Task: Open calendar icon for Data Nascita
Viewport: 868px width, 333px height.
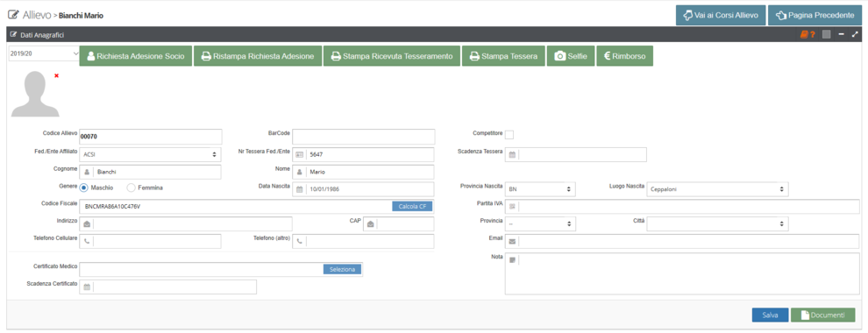Action: [300, 189]
